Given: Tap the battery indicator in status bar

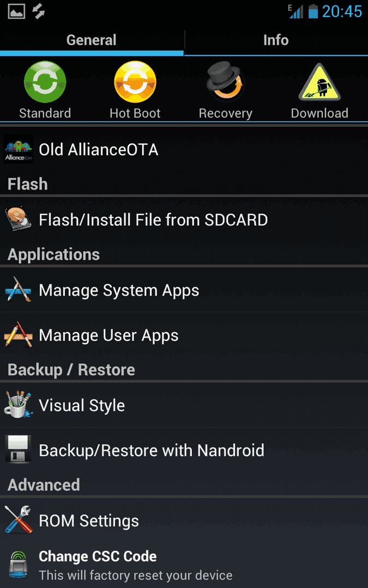Looking at the screenshot, I should point(313,11).
